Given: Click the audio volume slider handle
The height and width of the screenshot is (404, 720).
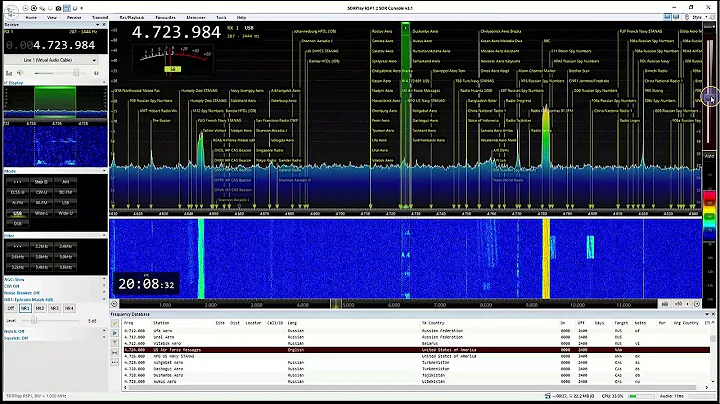Looking at the screenshot, I should pyautogui.click(x=76, y=73).
